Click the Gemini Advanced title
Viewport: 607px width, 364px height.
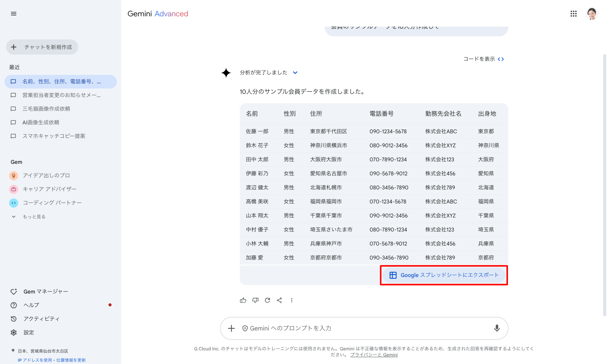pos(158,14)
